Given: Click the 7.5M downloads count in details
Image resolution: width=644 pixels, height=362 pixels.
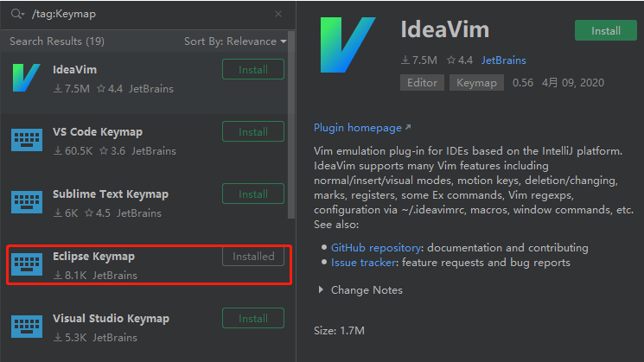Looking at the screenshot, I should (419, 60).
